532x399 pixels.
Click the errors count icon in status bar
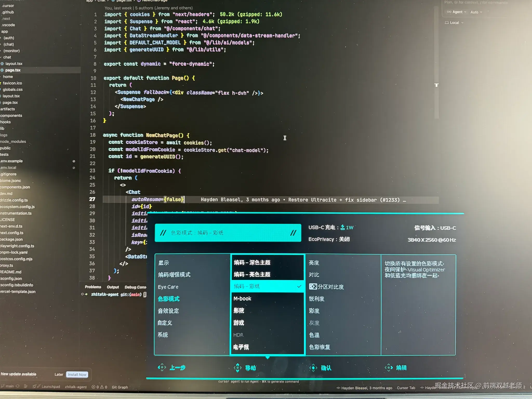pyautogui.click(x=94, y=387)
